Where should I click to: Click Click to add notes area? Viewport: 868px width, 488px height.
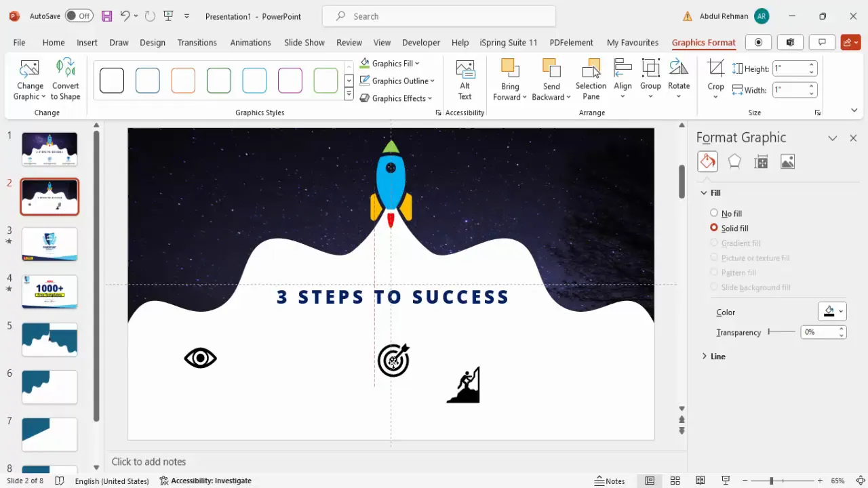click(149, 462)
